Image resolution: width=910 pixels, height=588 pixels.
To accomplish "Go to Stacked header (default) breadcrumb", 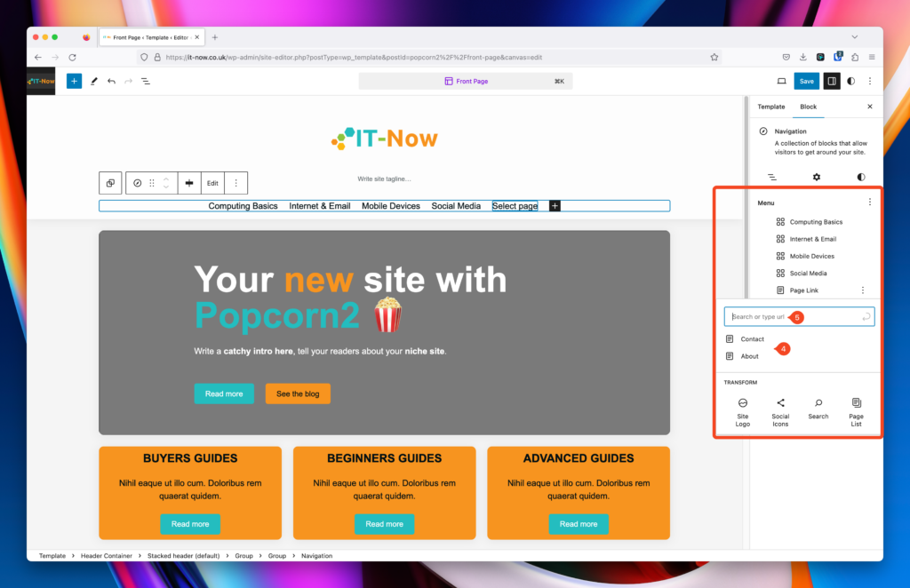I will point(183,556).
